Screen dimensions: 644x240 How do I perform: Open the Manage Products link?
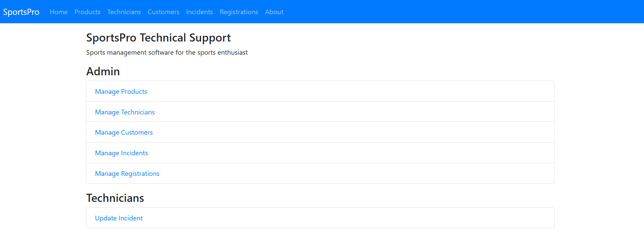[x=121, y=91]
